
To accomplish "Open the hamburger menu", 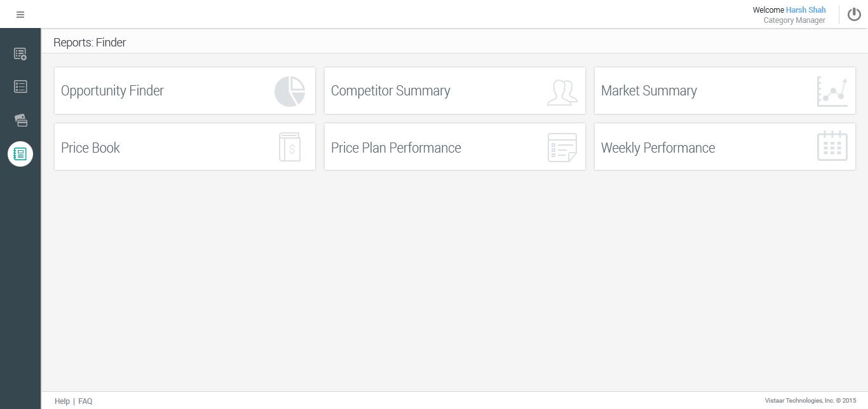I will 20,15.
